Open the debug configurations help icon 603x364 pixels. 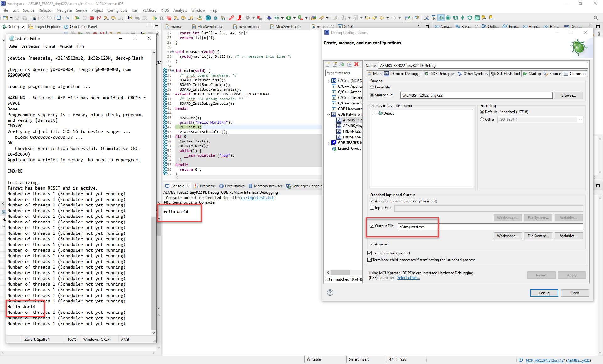tap(330, 292)
